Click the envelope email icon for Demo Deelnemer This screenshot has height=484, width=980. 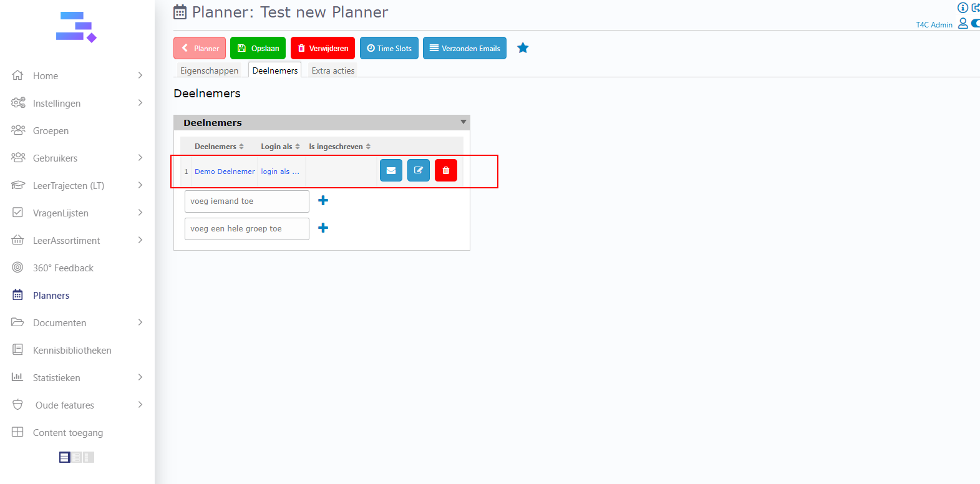391,170
